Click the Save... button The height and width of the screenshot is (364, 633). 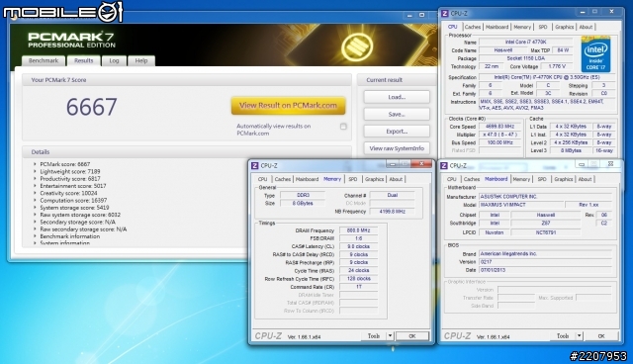(x=397, y=114)
